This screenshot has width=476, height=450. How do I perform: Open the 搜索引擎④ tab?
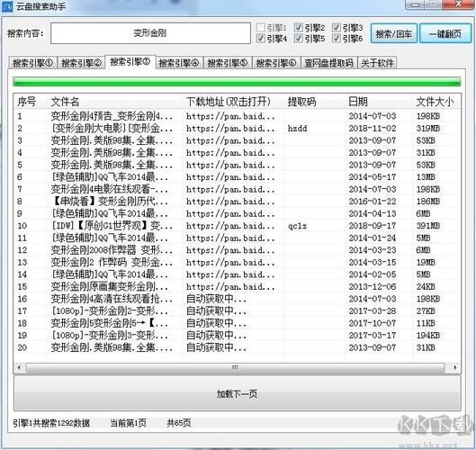[179, 63]
